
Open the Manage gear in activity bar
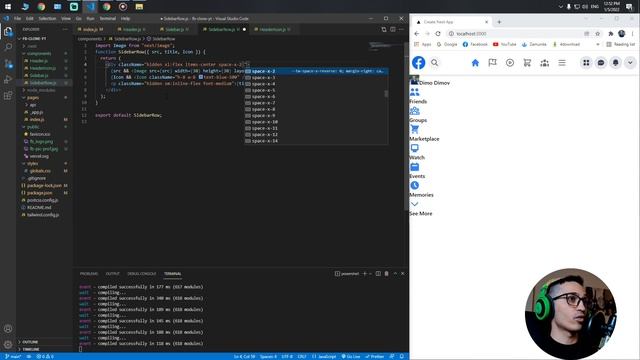coord(8,344)
